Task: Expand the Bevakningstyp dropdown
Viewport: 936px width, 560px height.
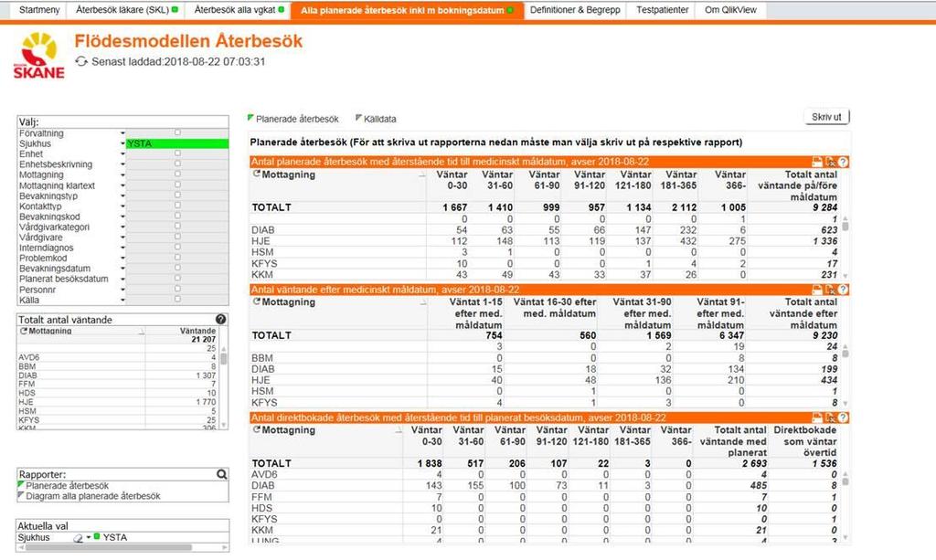Action: [122, 196]
